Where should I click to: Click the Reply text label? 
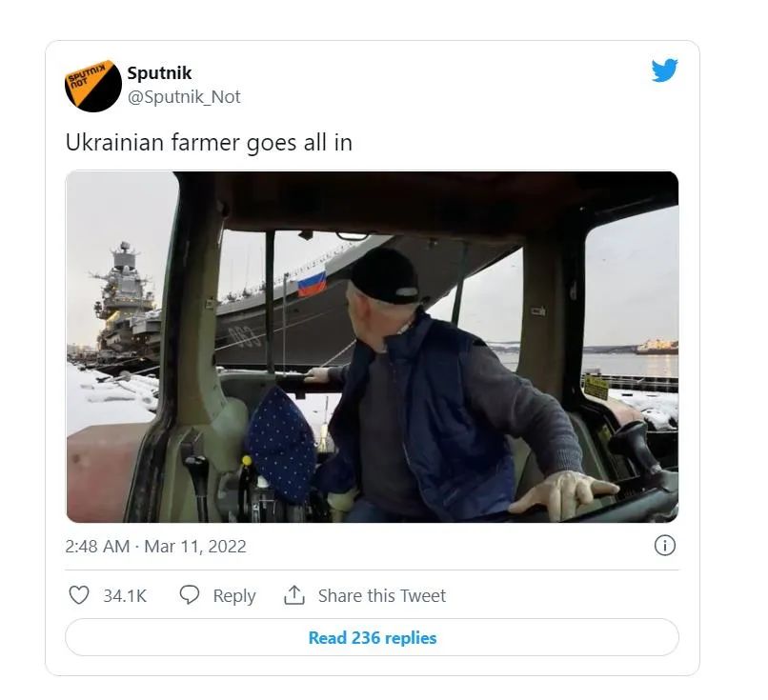pos(234,596)
